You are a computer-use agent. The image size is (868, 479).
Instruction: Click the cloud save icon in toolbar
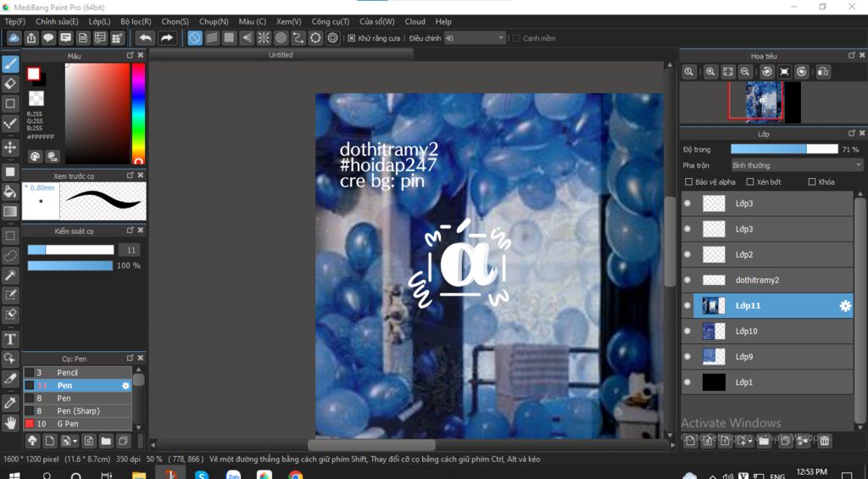(x=14, y=38)
